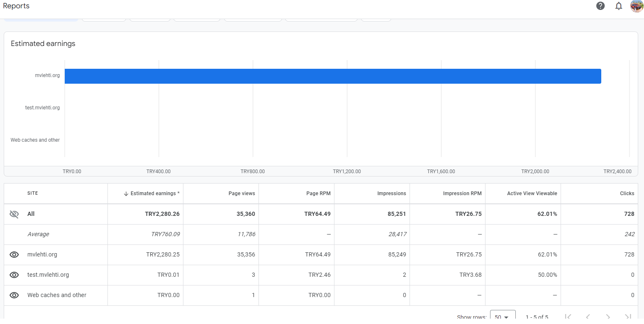Hide test.mvlehti.org using its eye icon
This screenshot has height=324, width=644.
pyautogui.click(x=14, y=275)
